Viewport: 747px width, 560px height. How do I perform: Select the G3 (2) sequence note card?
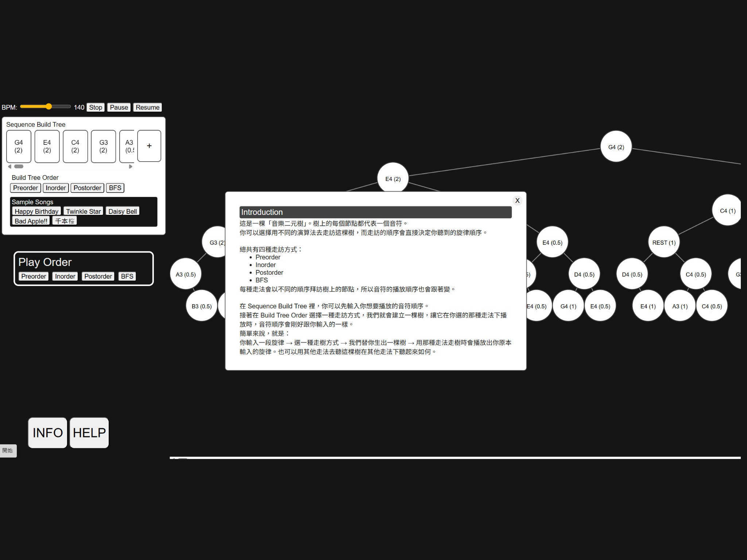click(103, 146)
